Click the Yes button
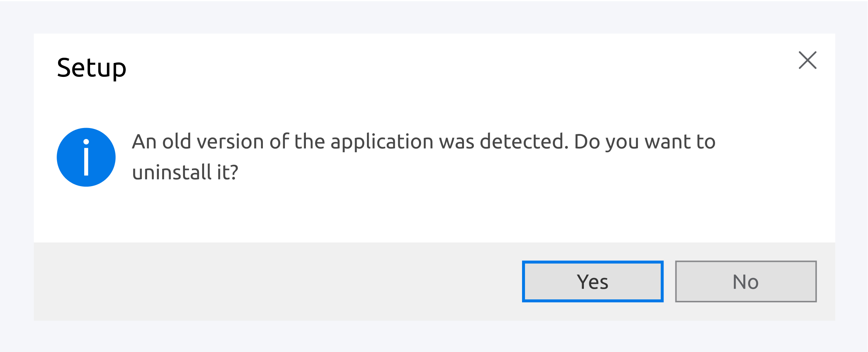Image resolution: width=868 pixels, height=352 pixels. (x=593, y=282)
